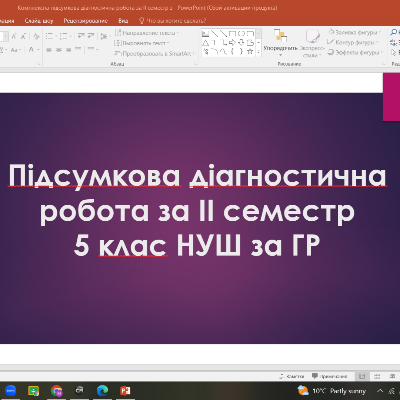The image size is (400, 400).
Task: Open Заливка фигуры shape fill menu
Action: [x=355, y=32]
